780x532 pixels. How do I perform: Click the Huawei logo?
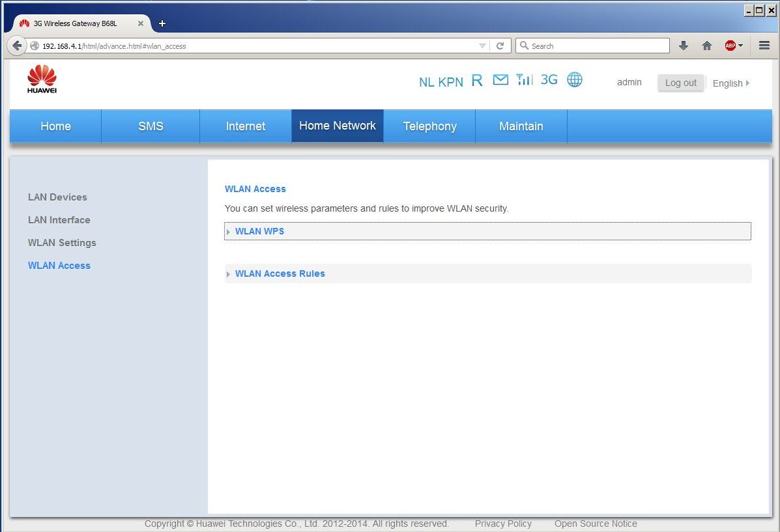[x=42, y=79]
